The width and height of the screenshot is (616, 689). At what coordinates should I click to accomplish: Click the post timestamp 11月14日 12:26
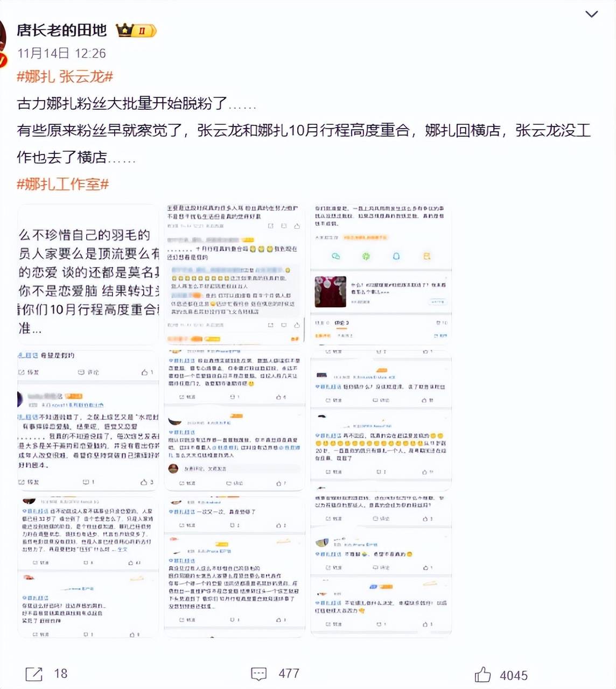pyautogui.click(x=61, y=53)
